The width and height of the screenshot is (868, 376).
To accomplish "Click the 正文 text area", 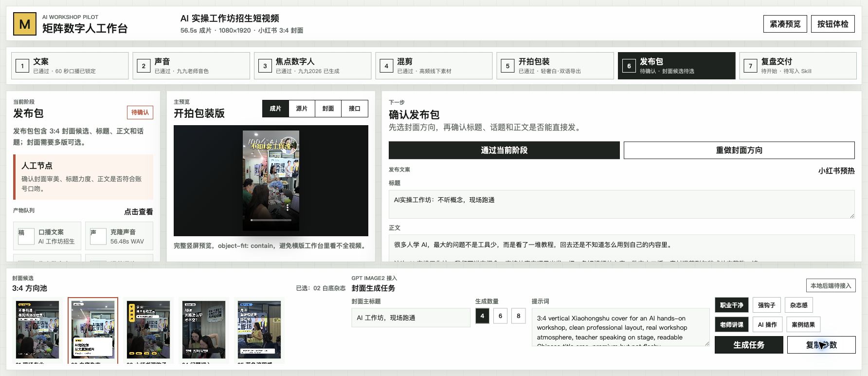I will pyautogui.click(x=621, y=248).
